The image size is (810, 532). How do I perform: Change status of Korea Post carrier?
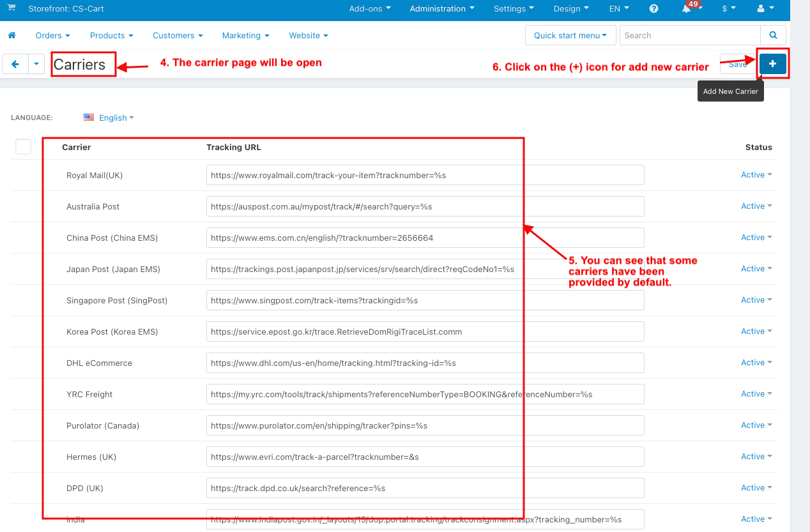pos(756,331)
